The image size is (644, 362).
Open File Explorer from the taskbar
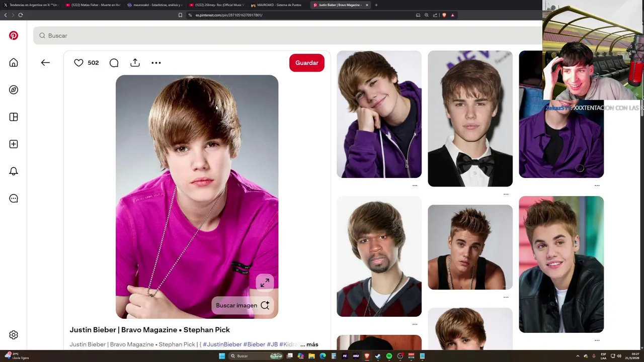tap(311, 356)
